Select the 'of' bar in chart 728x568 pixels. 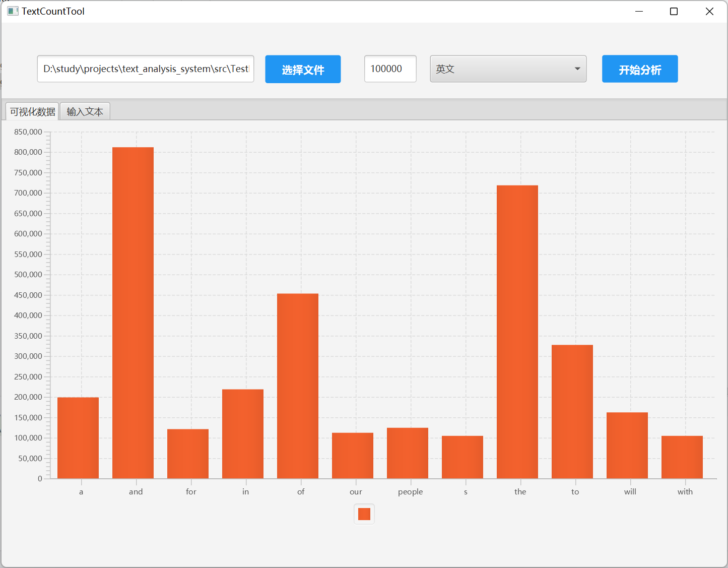[298, 386]
